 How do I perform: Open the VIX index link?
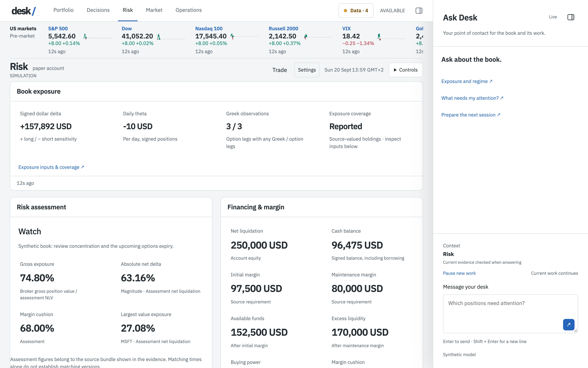(346, 28)
